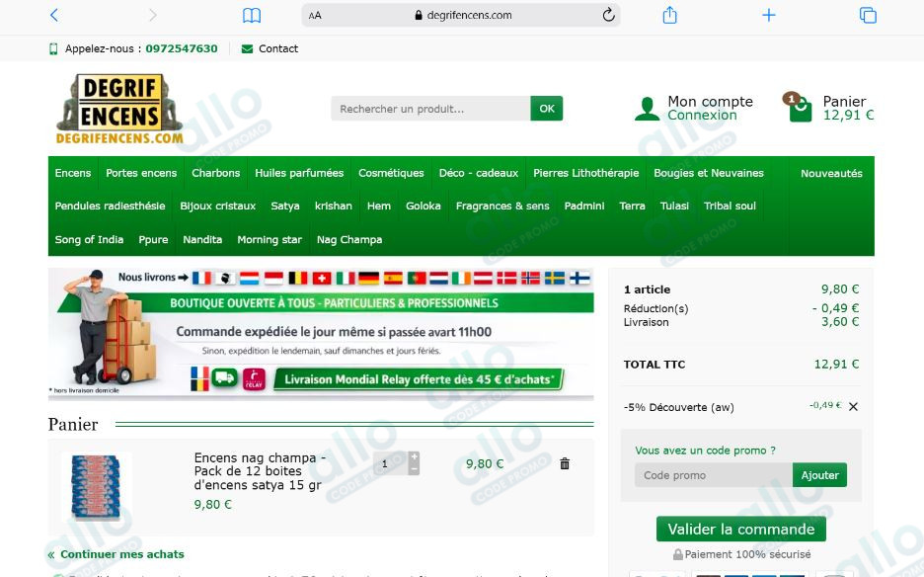Reload the page with the refresh icon
This screenshot has height=577, width=924.
tap(609, 15)
